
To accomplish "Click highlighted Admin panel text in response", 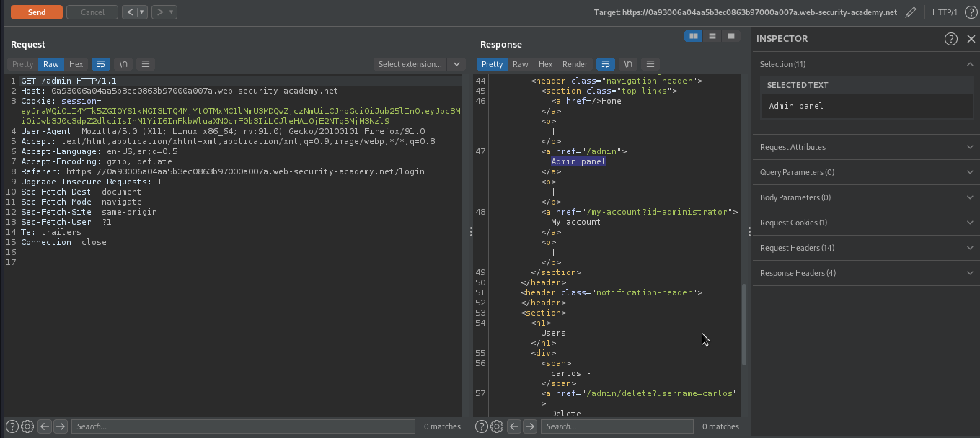I will click(x=578, y=161).
